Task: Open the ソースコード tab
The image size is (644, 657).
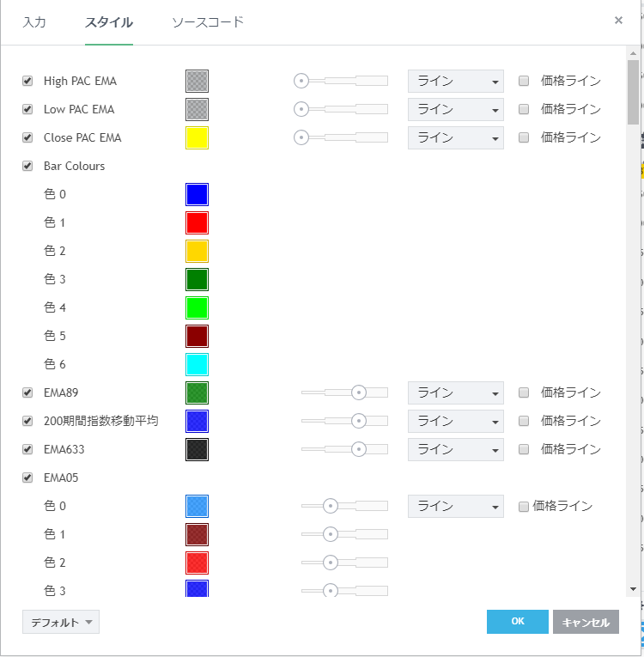Action: [x=208, y=21]
